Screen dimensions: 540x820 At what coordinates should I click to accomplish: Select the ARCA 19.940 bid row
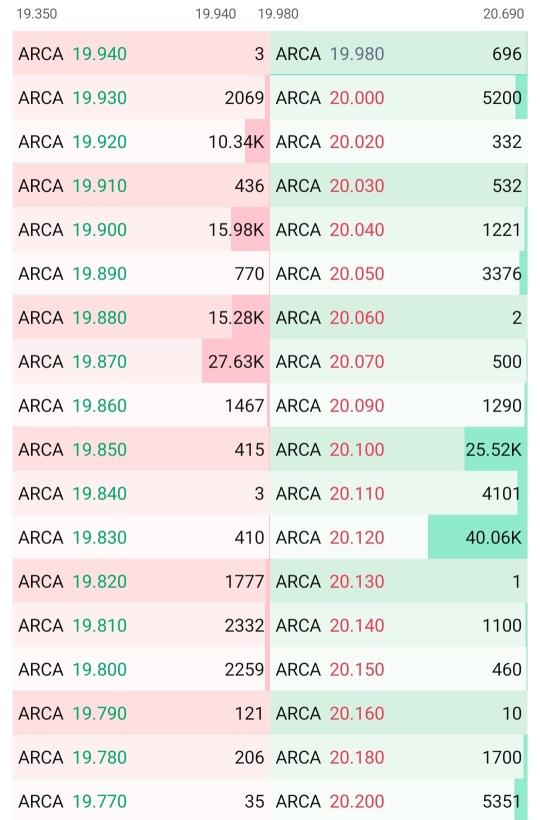[141, 53]
